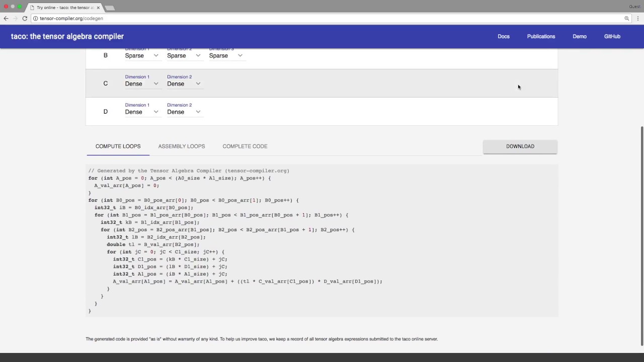Open tensor D Dimension 1 Dense dropdown
This screenshot has height=362, width=644.
coord(142,112)
